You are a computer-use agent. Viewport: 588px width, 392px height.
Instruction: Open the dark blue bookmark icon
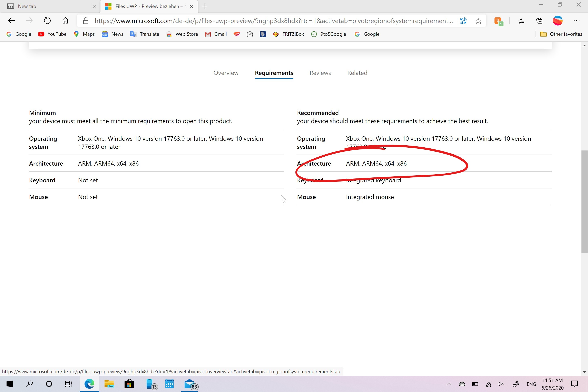click(263, 34)
